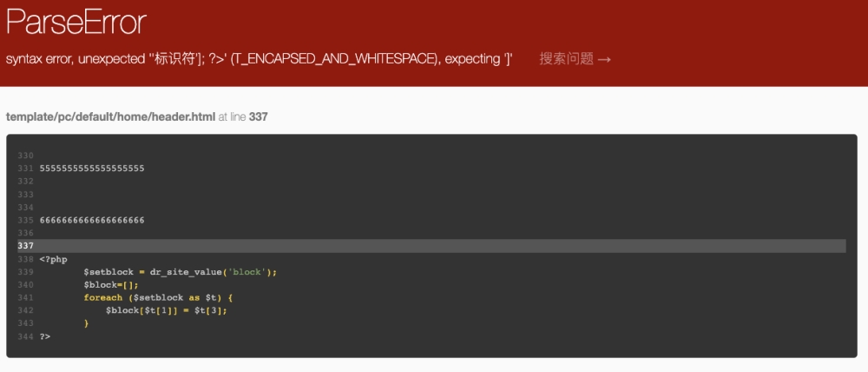Click empty line 333 in code block
868x372 pixels.
431,194
